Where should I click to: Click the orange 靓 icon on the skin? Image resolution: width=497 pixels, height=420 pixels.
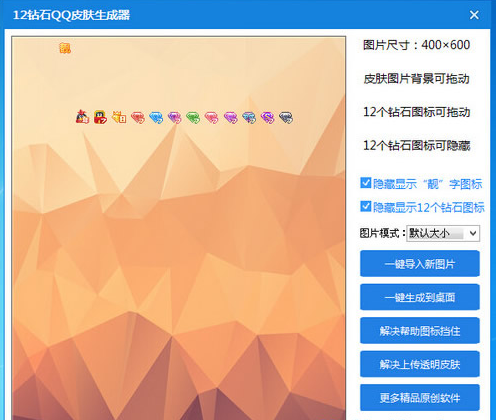[x=65, y=48]
